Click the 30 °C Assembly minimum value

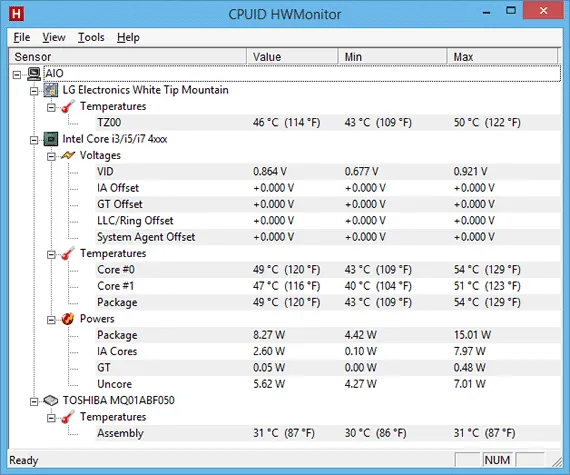click(x=375, y=433)
